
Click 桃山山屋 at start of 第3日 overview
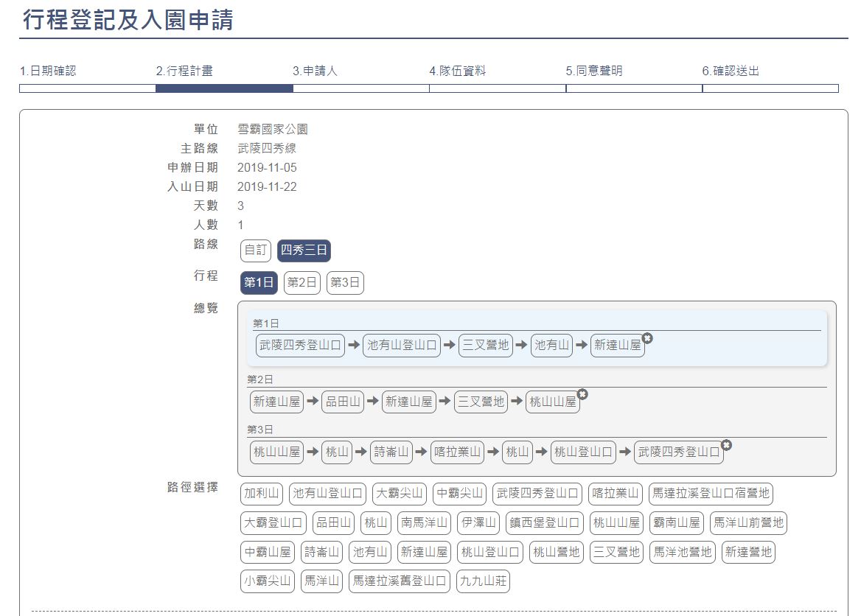pos(276,452)
